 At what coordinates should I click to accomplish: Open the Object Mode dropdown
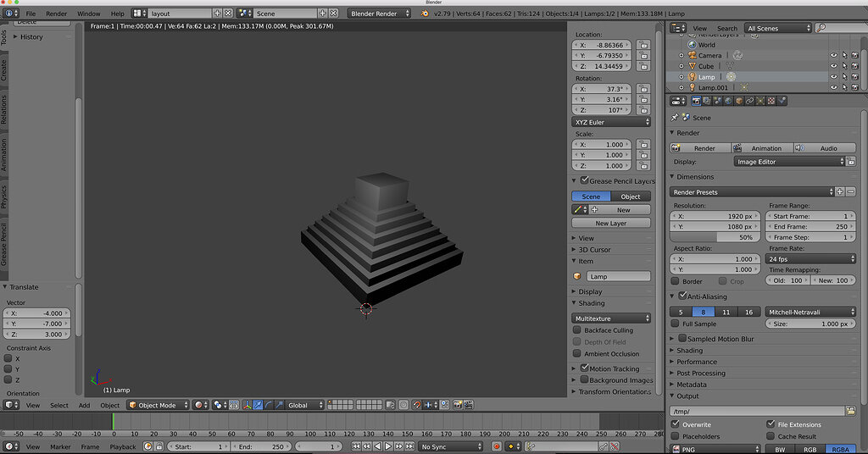tap(157, 405)
